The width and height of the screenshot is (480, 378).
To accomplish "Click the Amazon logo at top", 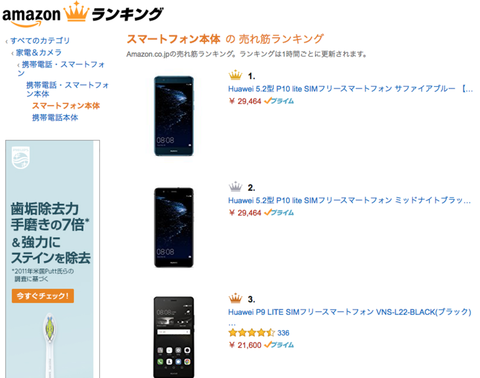I will point(31,16).
